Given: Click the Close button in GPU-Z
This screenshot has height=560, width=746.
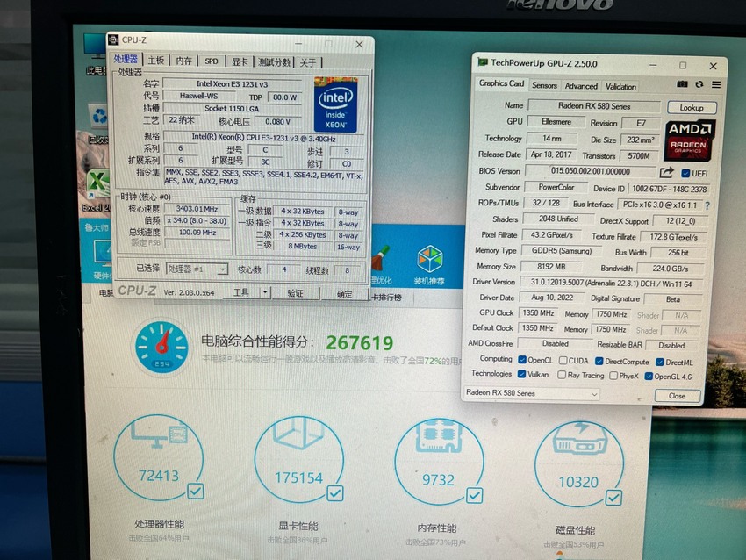Looking at the screenshot, I should 677,396.
